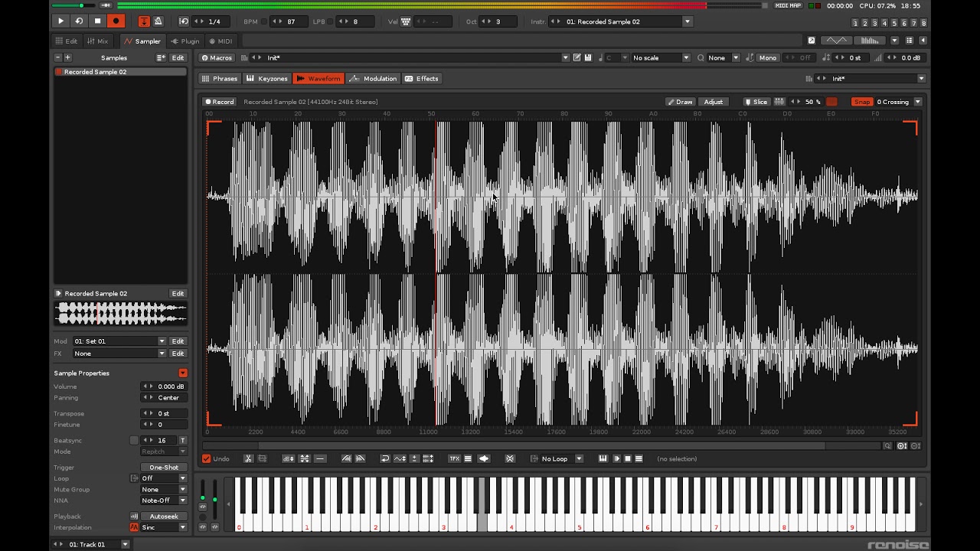Open the Effects section tab

pyautogui.click(x=421, y=79)
